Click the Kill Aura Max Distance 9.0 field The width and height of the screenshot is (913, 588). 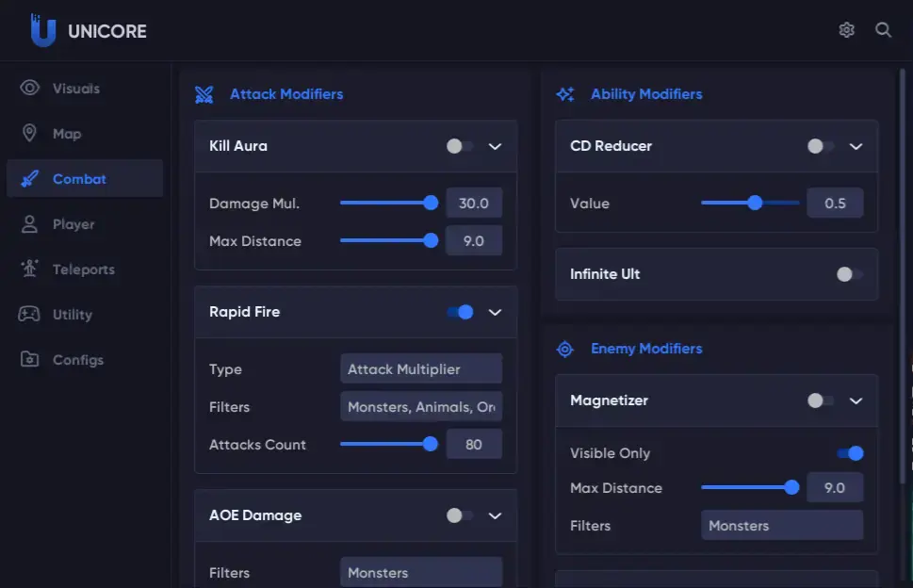474,240
